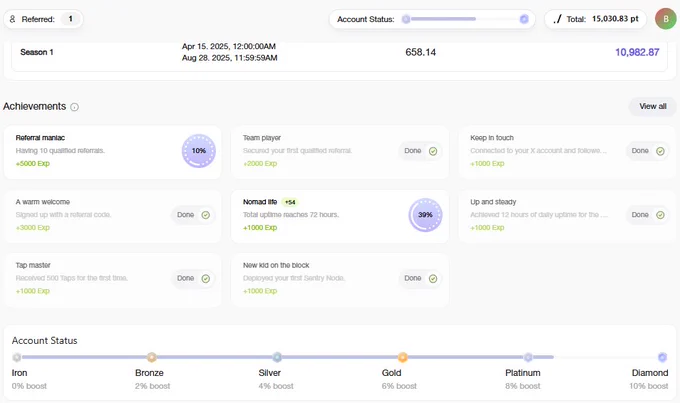Click the header status bar start icon
Screen dimensions: 680x403
(x=406, y=19)
